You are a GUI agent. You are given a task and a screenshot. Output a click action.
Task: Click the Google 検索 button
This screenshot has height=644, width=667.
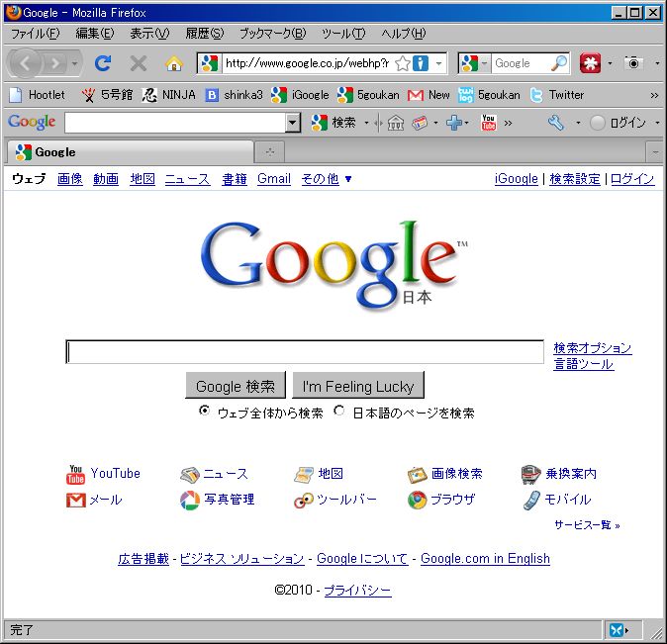click(236, 386)
